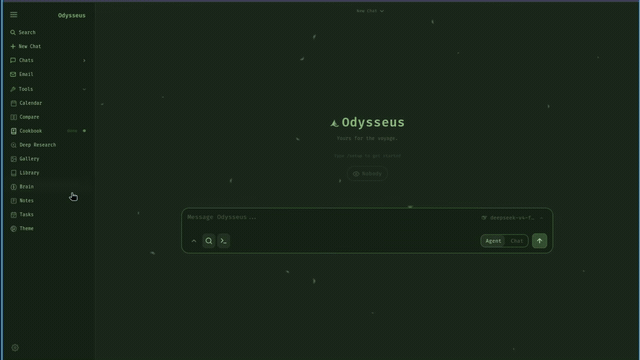
Task: Open the New Chat title dropdown
Action: 370,11
